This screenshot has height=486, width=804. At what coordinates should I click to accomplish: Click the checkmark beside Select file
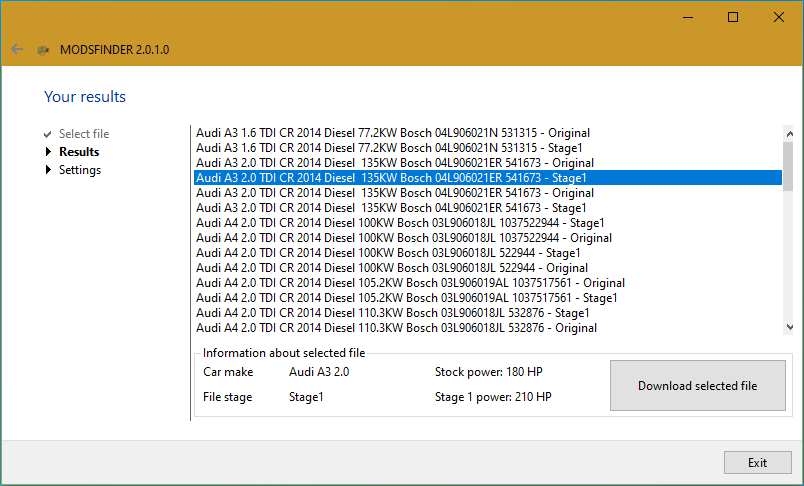tap(47, 134)
